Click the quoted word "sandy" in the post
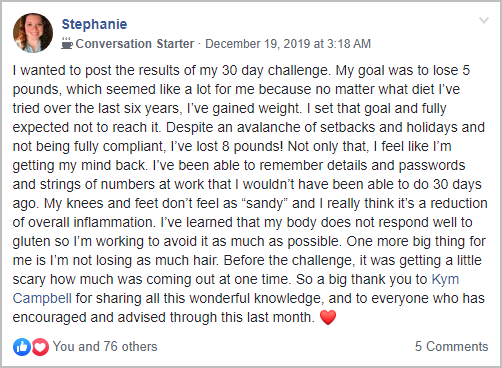The image size is (502, 368). pos(264,203)
